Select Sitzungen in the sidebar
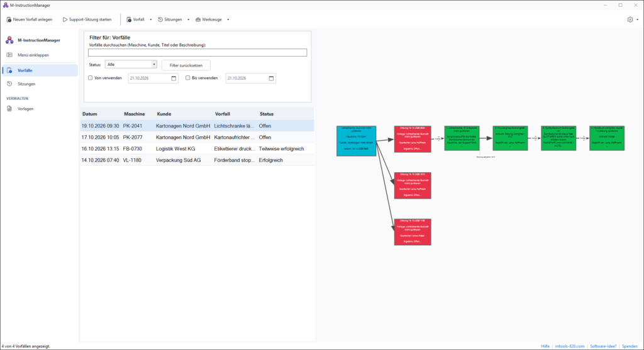Viewport: 644px width, 350px height. [x=40, y=84]
